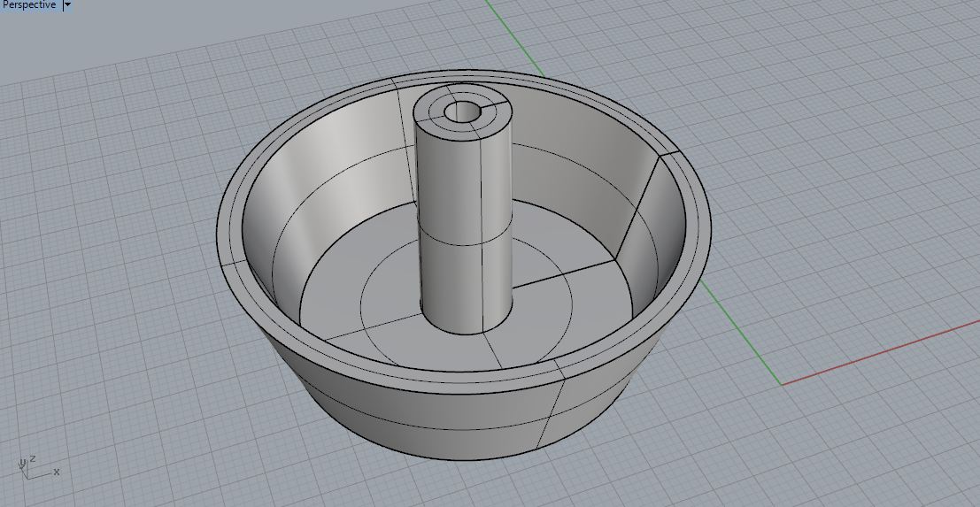The image size is (980, 507).
Task: Click the z label on axes icon
Action: (x=33, y=458)
